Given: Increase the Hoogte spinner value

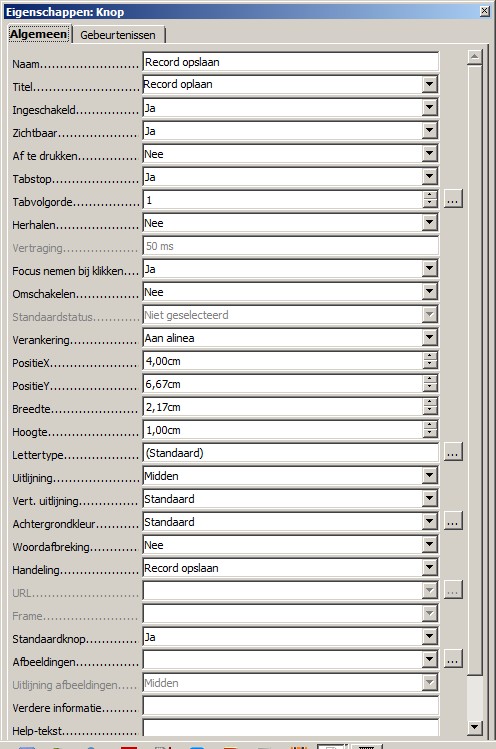Looking at the screenshot, I should click(x=430, y=425).
